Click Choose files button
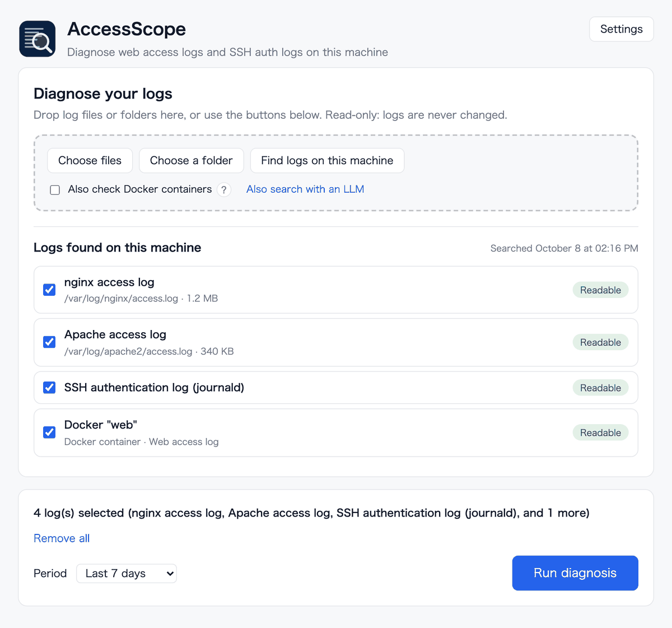 point(90,161)
